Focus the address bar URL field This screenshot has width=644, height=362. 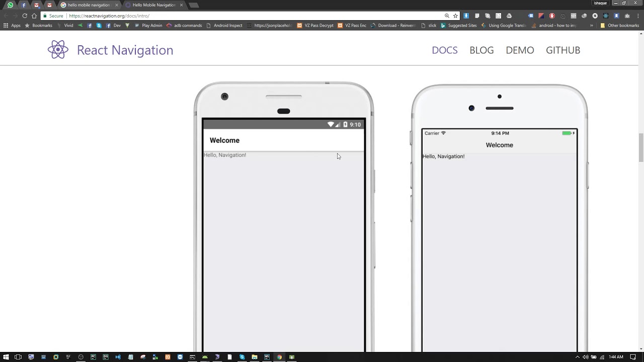tap(252, 16)
